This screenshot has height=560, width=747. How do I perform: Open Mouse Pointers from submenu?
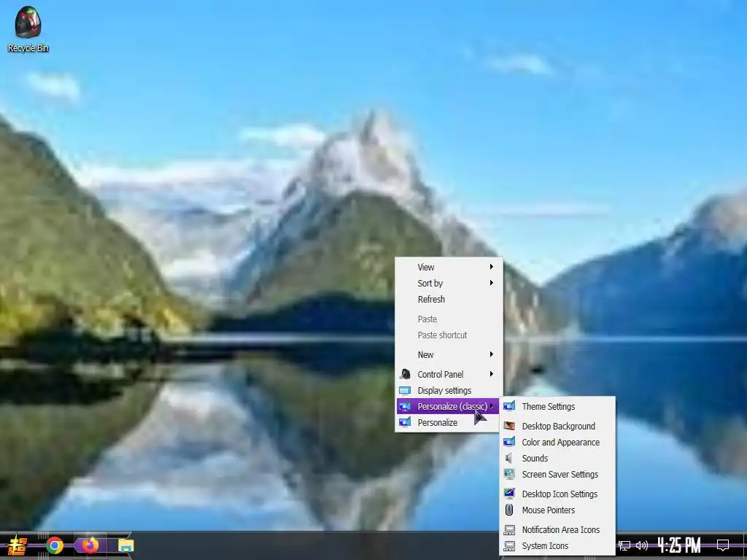(x=557, y=510)
